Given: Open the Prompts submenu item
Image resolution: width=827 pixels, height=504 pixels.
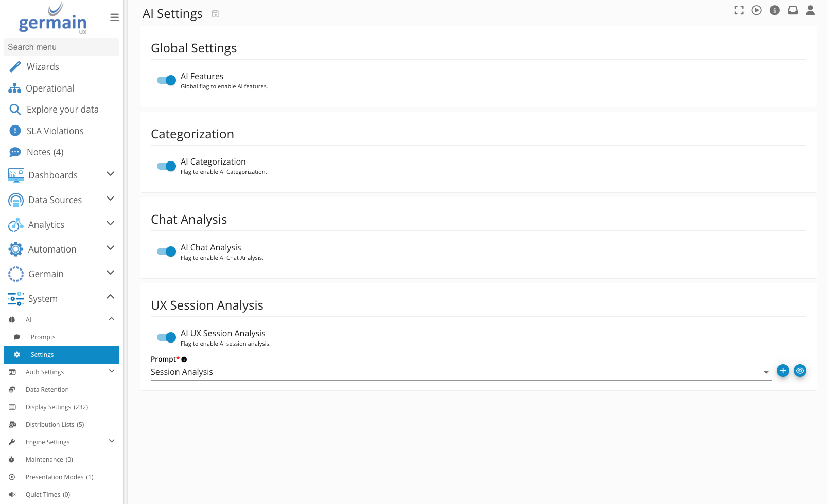Looking at the screenshot, I should pos(43,337).
